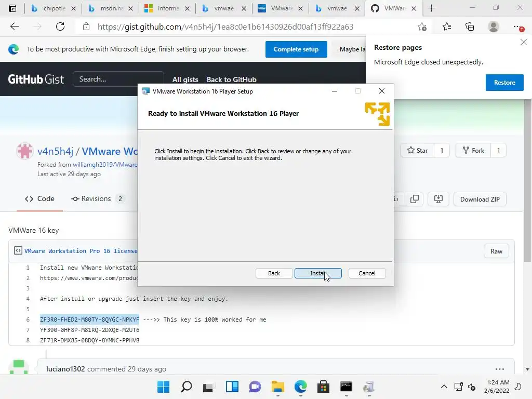
Task: Click williamgh2019/VMware forked-from link
Action: click(105, 165)
